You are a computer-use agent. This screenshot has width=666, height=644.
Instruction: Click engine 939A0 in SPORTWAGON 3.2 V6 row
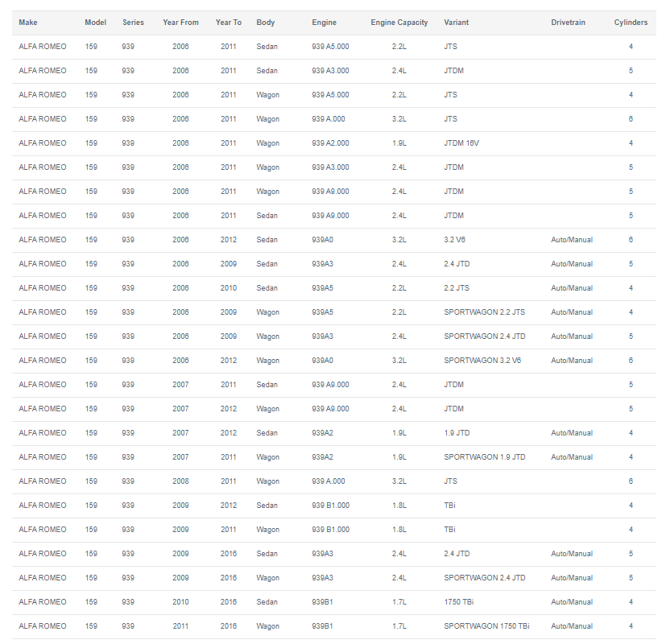[x=322, y=361]
